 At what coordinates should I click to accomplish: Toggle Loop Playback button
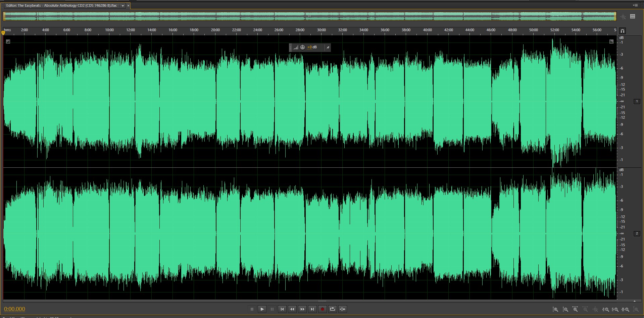point(333,309)
